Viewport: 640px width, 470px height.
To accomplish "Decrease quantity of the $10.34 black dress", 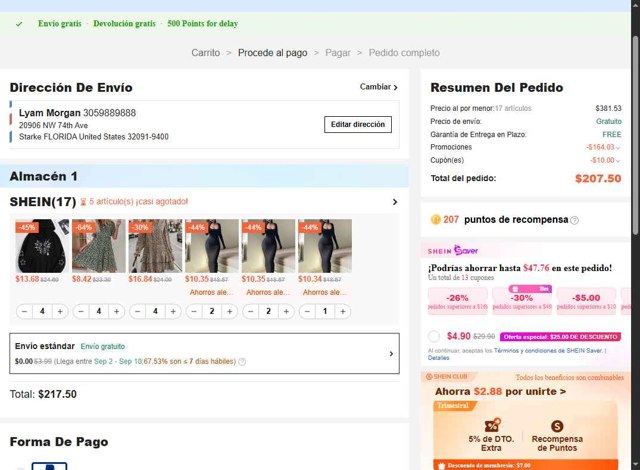I will point(307,311).
